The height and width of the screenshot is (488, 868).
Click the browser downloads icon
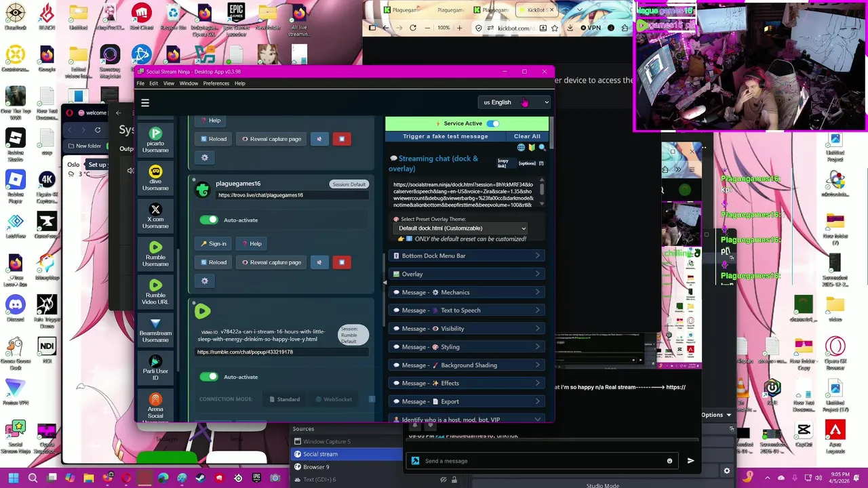point(570,28)
